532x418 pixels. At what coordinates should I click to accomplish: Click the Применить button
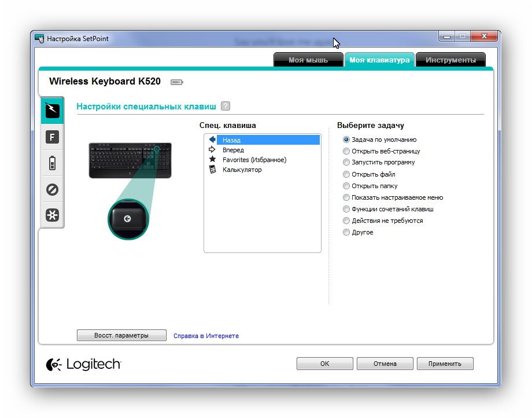pos(445,364)
